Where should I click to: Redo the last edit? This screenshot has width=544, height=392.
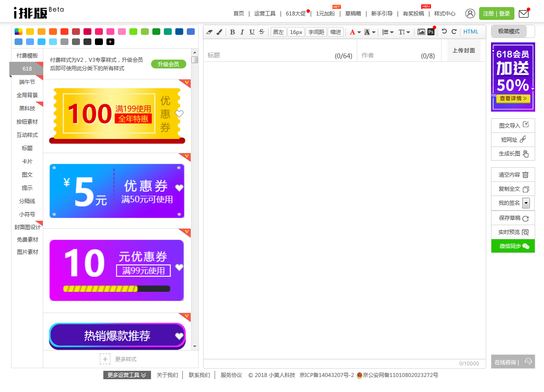click(x=454, y=32)
